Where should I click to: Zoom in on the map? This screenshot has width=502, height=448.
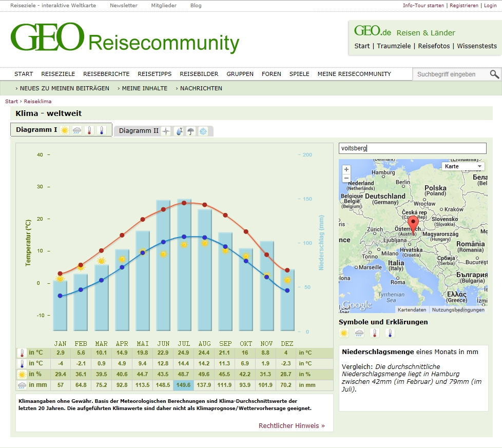tap(346, 169)
